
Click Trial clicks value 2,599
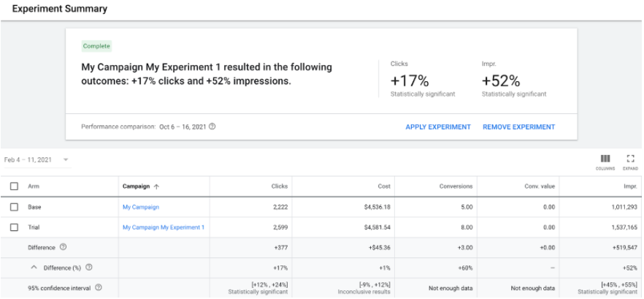(280, 227)
